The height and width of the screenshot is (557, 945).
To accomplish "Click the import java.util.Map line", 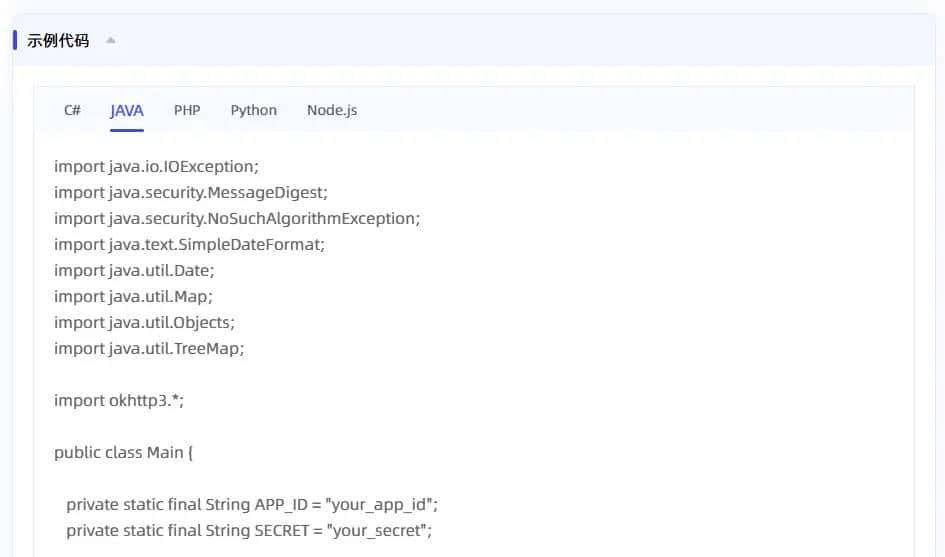I will click(133, 296).
